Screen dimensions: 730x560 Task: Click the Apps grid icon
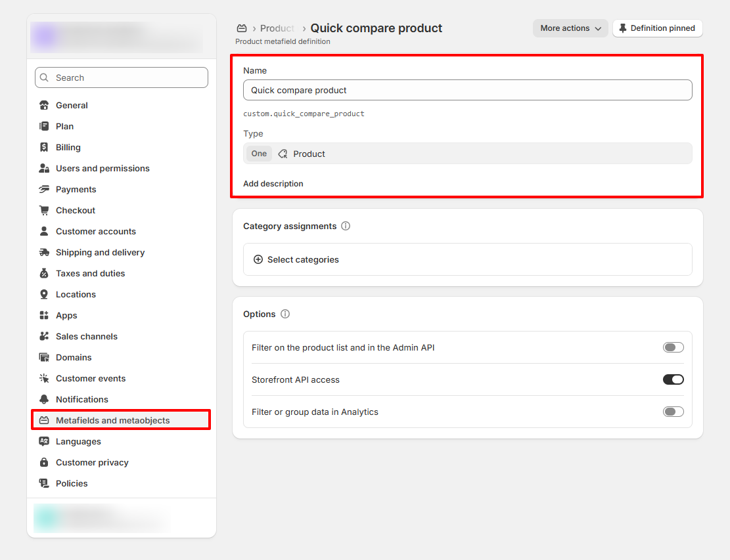44,315
